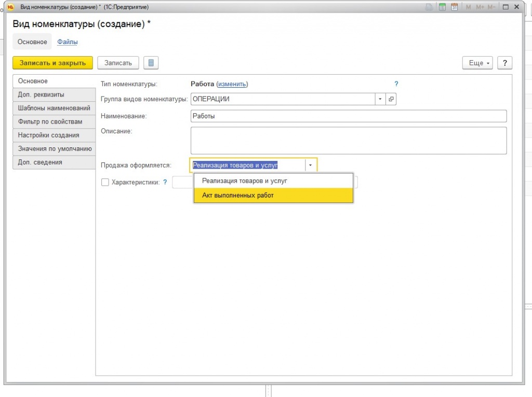Click into the Наименование field
Viewport: 532px width, 397px height.
(x=348, y=116)
